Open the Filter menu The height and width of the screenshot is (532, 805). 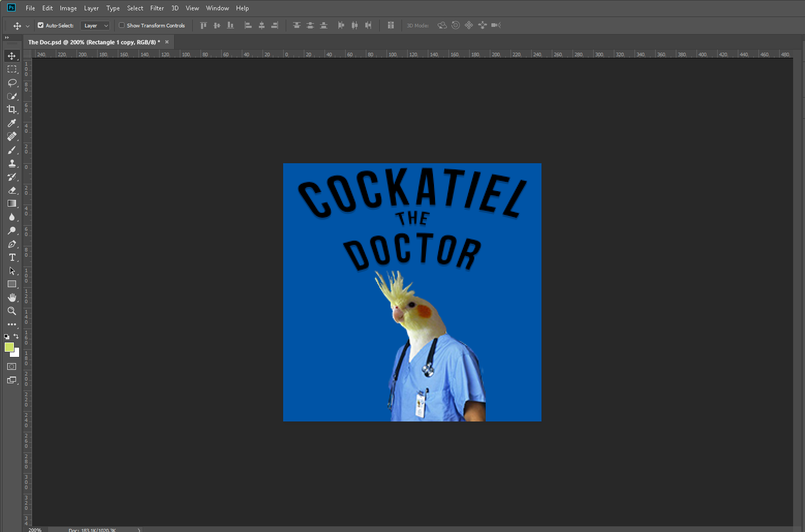(157, 8)
